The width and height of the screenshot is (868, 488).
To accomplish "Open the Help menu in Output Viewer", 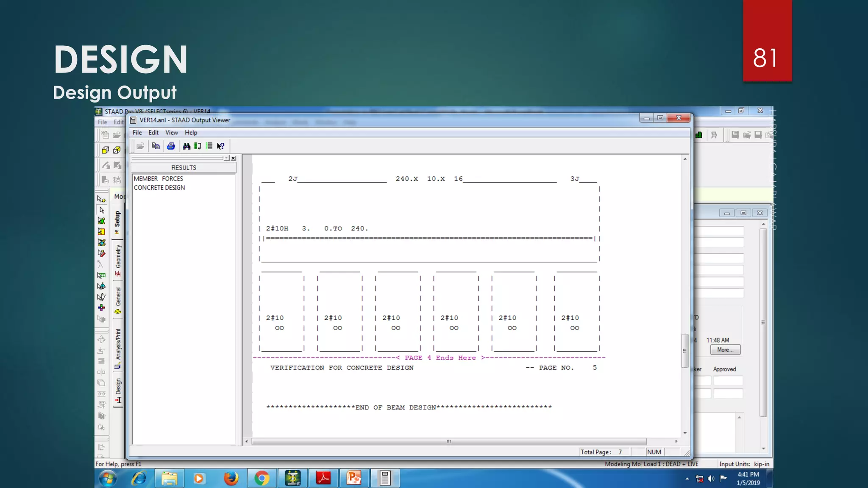I will [x=191, y=133].
